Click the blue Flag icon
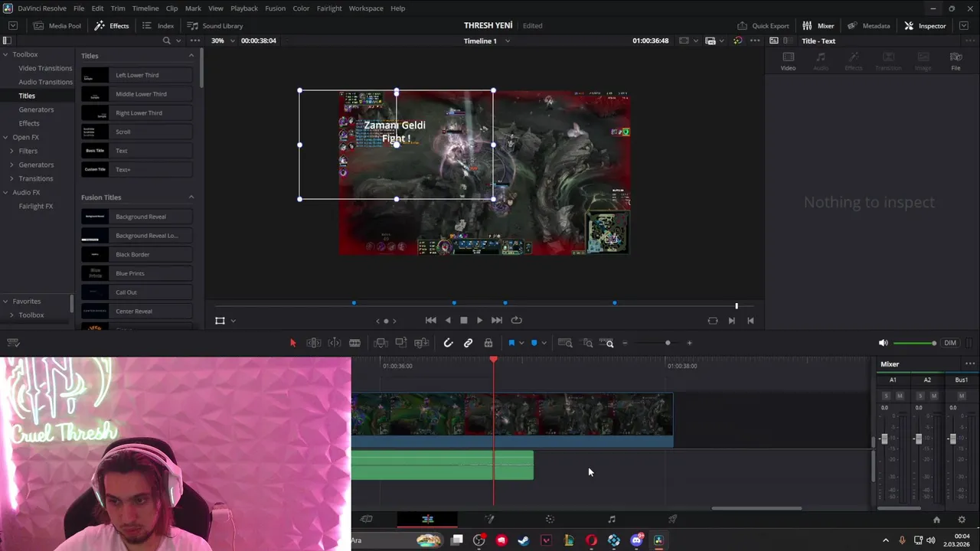Viewport: 980px width, 551px height. (511, 343)
